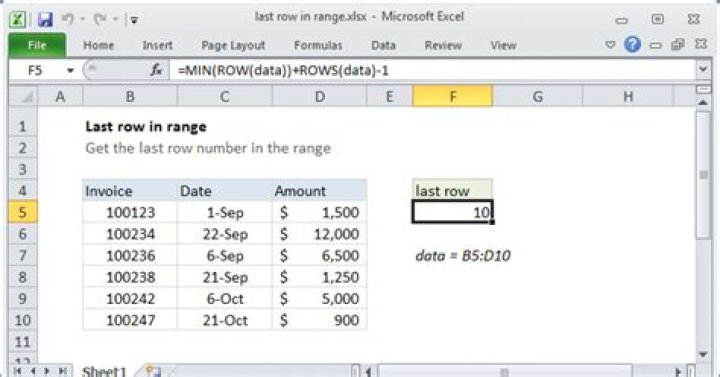Insert a new worksheet with the tab icon

[154, 371]
